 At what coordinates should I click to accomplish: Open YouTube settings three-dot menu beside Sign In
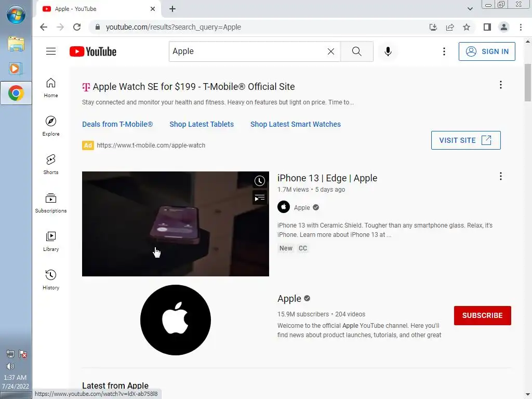tap(444, 51)
